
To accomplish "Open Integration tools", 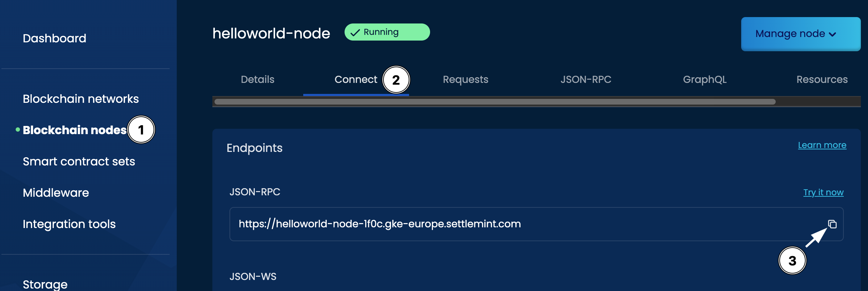I will [69, 224].
